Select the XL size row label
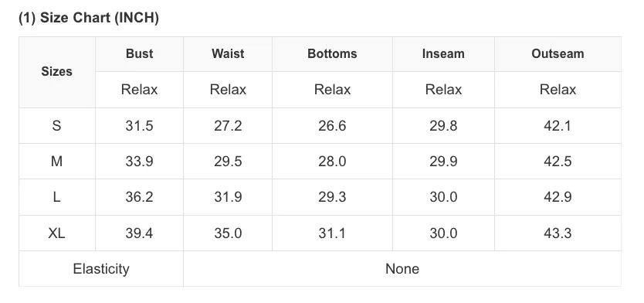Screen dimensions: 644x303 tap(57, 233)
